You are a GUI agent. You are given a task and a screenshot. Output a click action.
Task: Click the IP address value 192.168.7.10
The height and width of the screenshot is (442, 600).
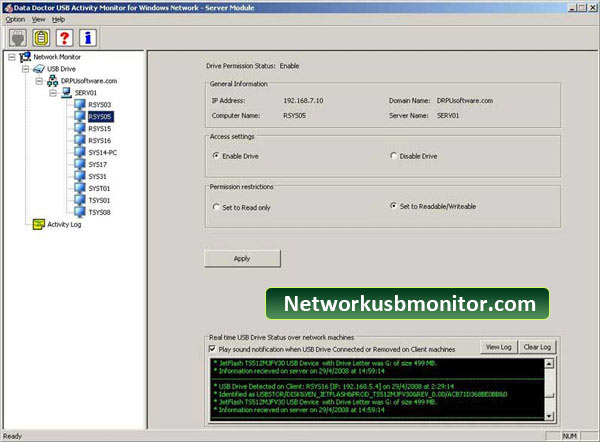click(x=303, y=101)
